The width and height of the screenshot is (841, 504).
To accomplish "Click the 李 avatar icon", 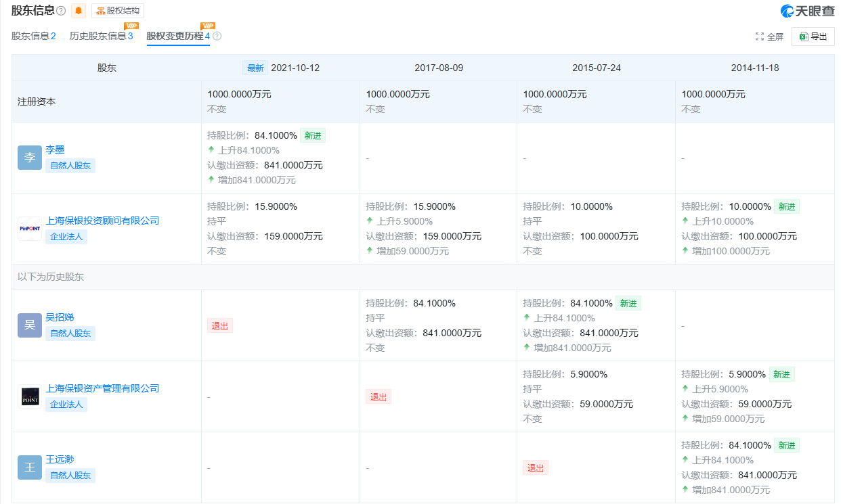I will click(x=29, y=156).
